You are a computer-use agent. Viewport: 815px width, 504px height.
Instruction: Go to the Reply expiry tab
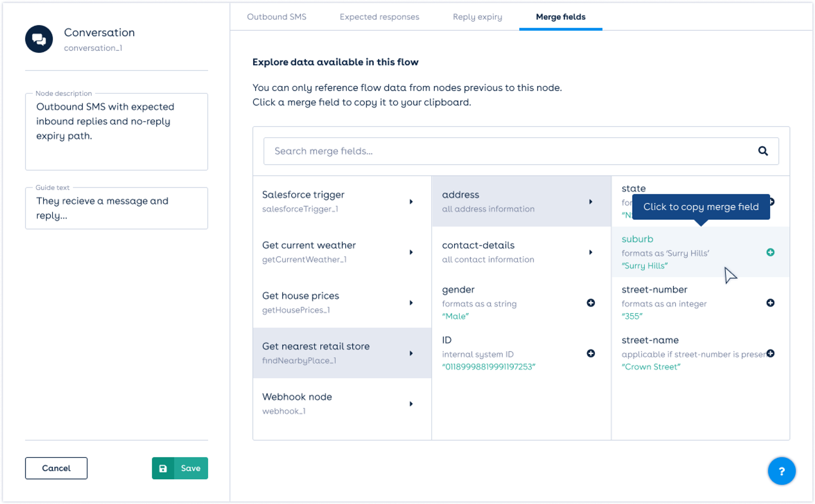[x=477, y=17]
